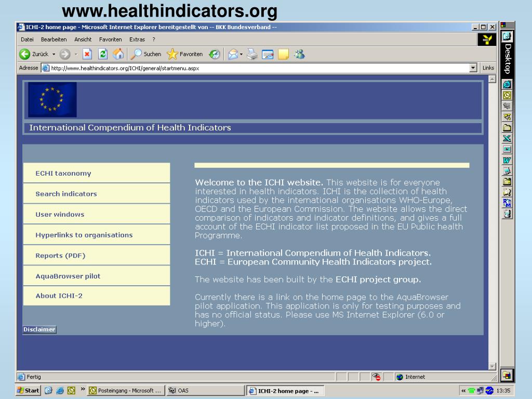532x399 pixels.
Task: Click the Show Desktop icon atop sidebar
Action: (x=507, y=36)
